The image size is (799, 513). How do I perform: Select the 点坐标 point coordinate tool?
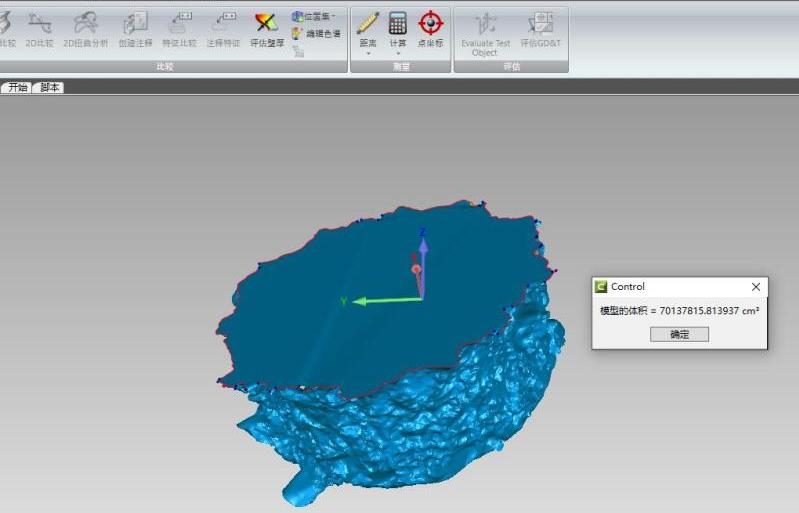point(430,29)
